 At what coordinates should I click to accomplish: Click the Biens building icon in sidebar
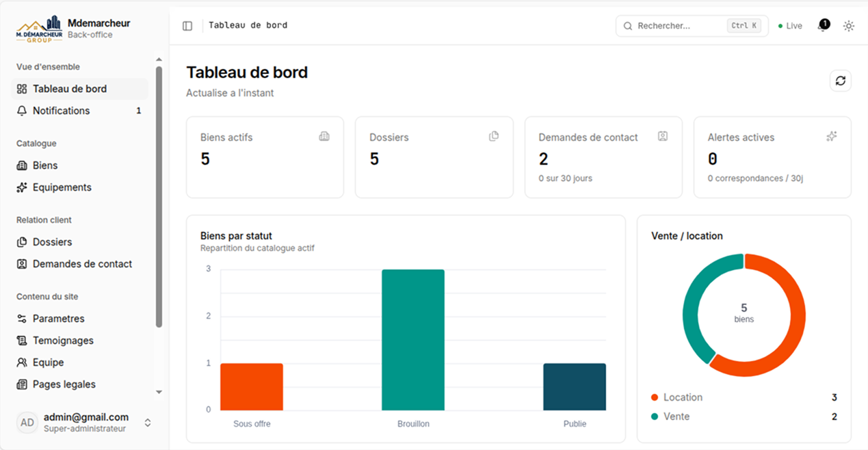(22, 166)
